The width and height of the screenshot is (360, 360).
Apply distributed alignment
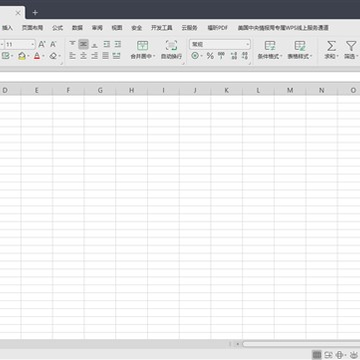116,56
